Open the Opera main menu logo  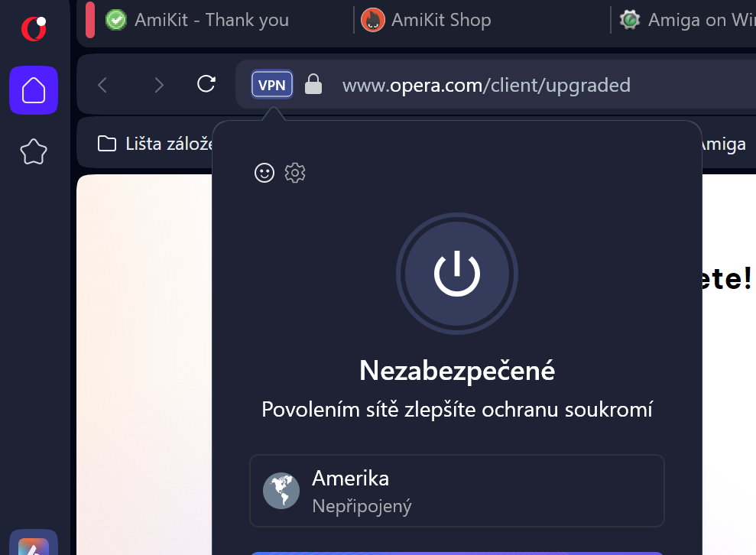pos(33,29)
